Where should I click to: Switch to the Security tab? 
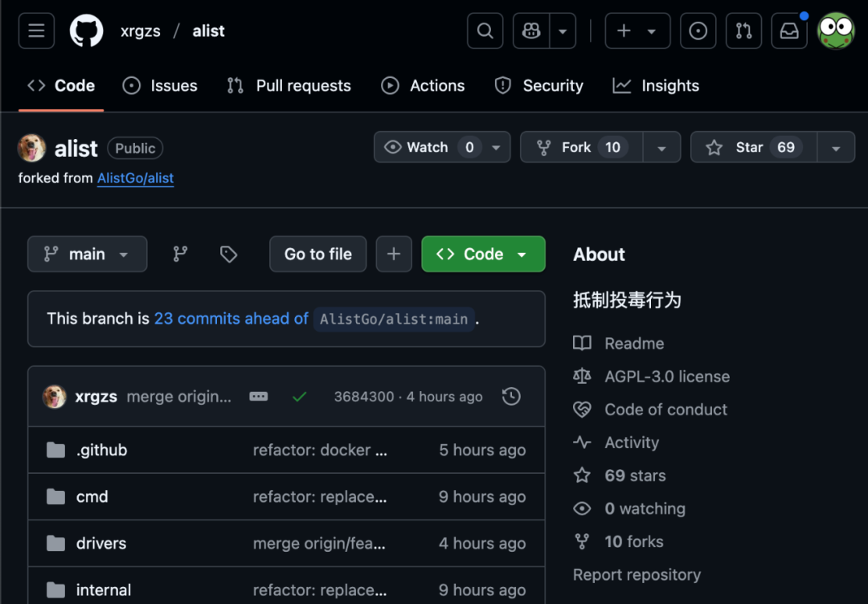coord(538,86)
